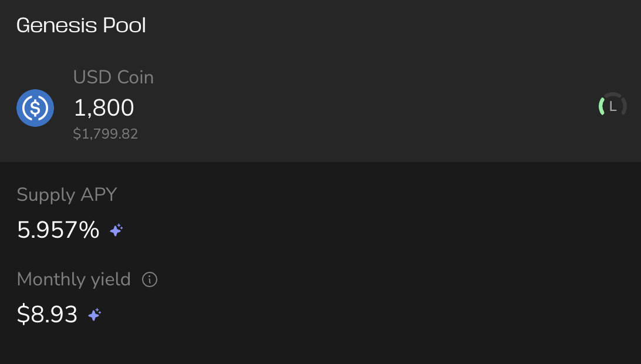Open the Monthly yield info tooltip icon
Image resolution: width=641 pixels, height=364 pixels.
(x=150, y=280)
